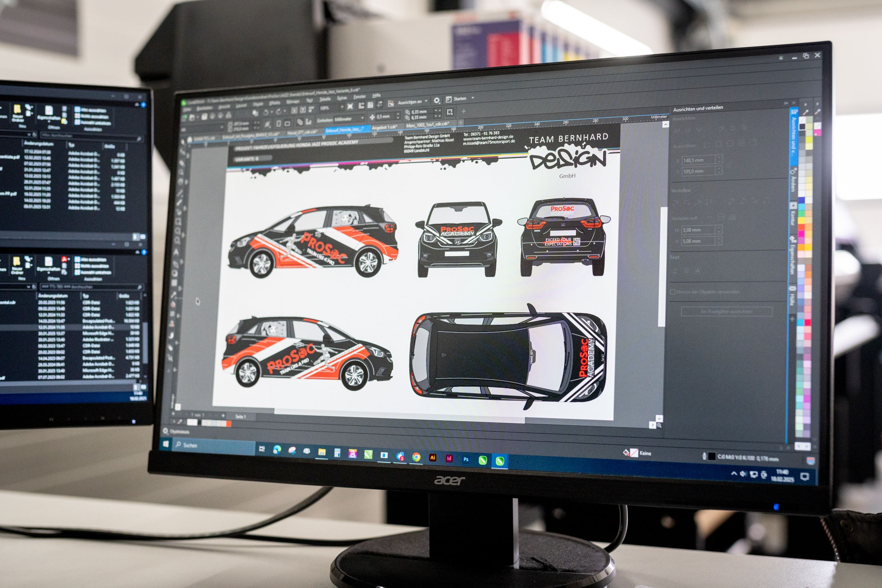Click the Starten launcher button
The width and height of the screenshot is (882, 588).
[456, 99]
